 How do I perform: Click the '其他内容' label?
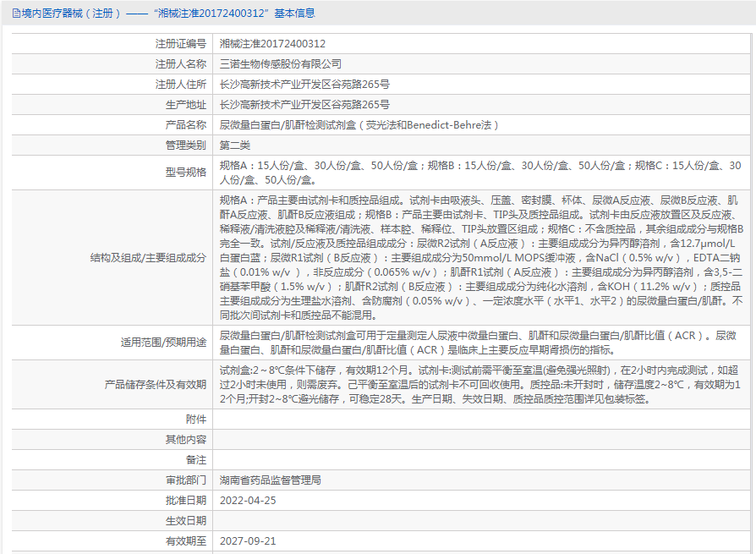[x=186, y=439]
